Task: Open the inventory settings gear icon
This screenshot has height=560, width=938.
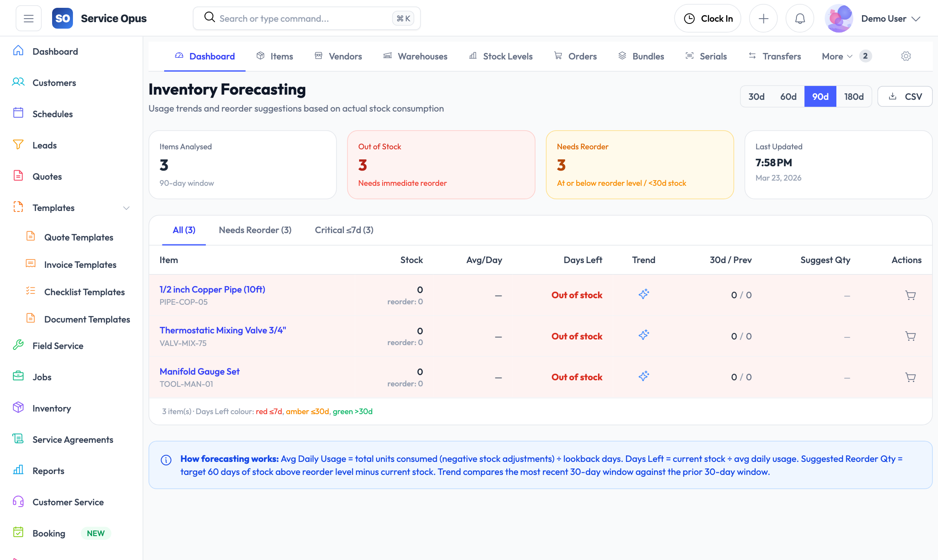Action: point(906,56)
